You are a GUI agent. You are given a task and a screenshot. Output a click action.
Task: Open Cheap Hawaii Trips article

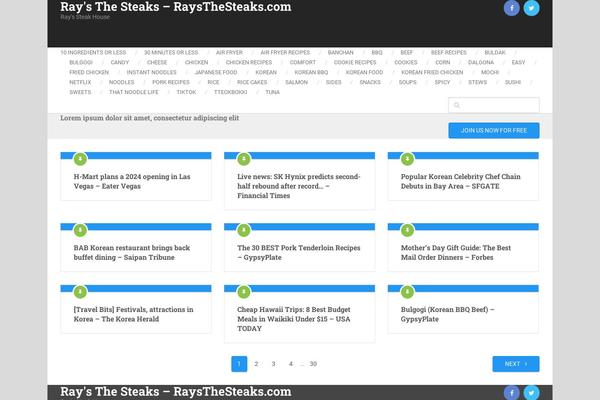[293, 319]
